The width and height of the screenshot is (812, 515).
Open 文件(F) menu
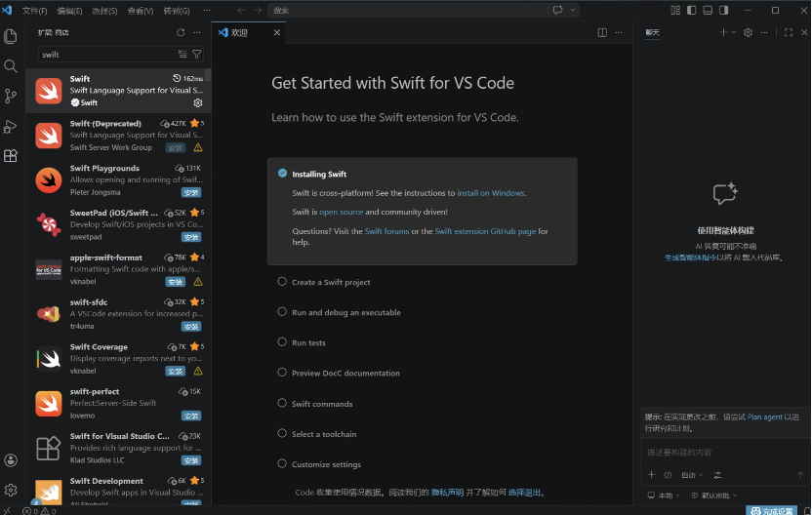click(x=35, y=11)
